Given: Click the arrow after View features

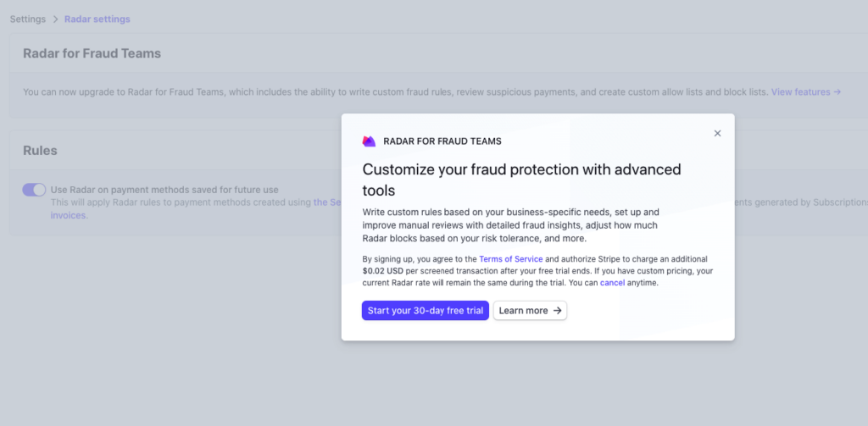Looking at the screenshot, I should click(x=837, y=91).
